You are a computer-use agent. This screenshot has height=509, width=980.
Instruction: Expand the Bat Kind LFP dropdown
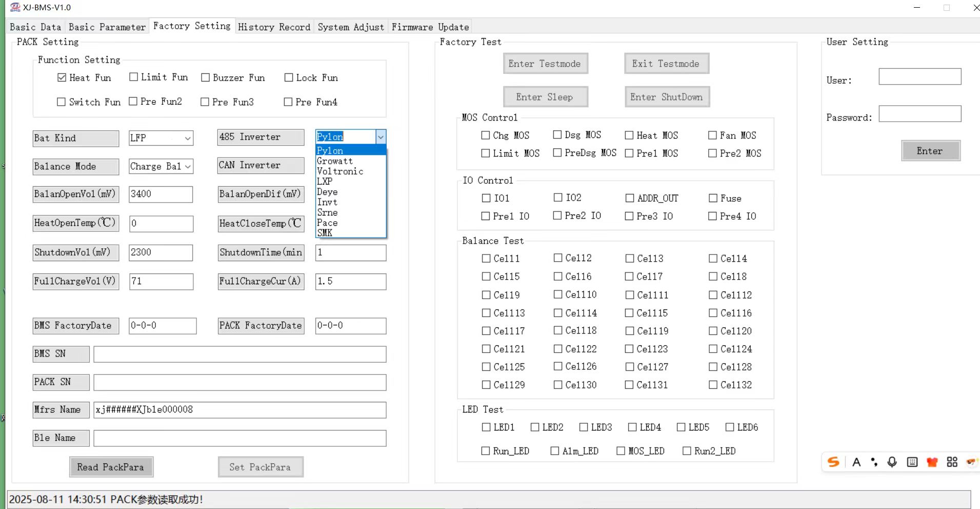point(161,138)
